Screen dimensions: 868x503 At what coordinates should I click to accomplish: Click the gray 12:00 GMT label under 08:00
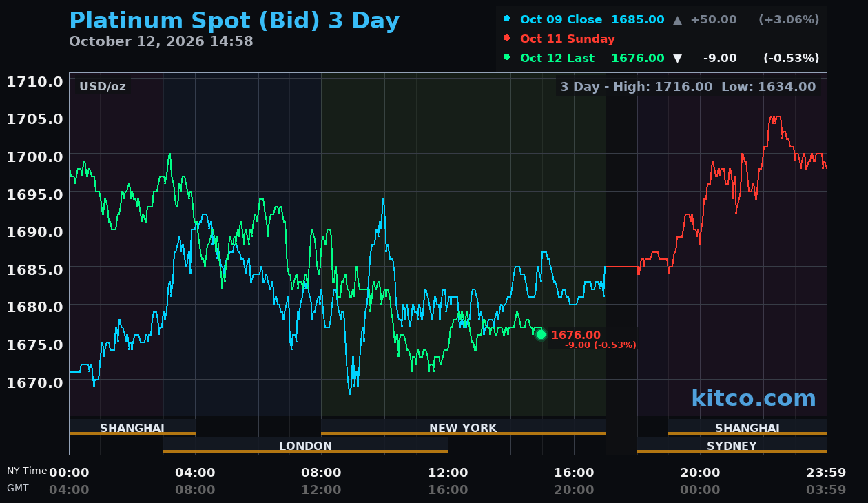click(x=321, y=490)
